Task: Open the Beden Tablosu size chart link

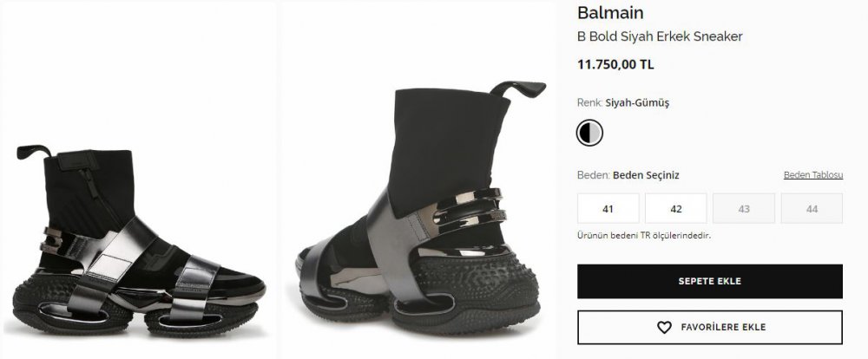Action: pos(813,175)
